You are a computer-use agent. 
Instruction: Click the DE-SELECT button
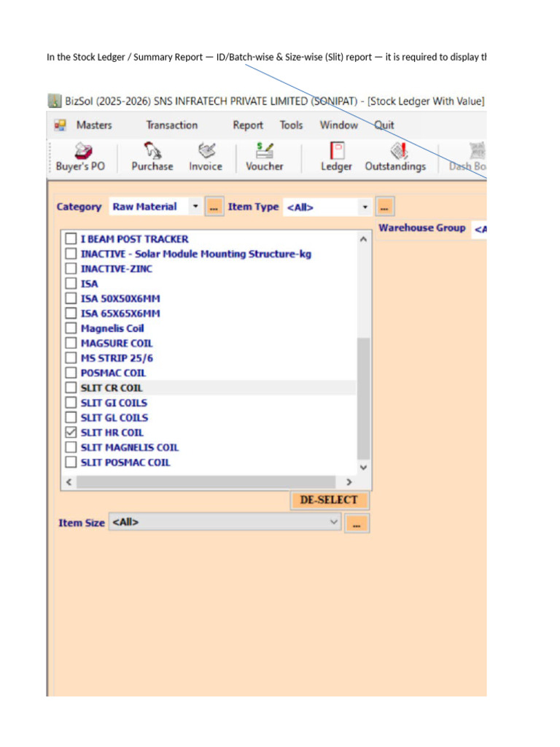(329, 500)
